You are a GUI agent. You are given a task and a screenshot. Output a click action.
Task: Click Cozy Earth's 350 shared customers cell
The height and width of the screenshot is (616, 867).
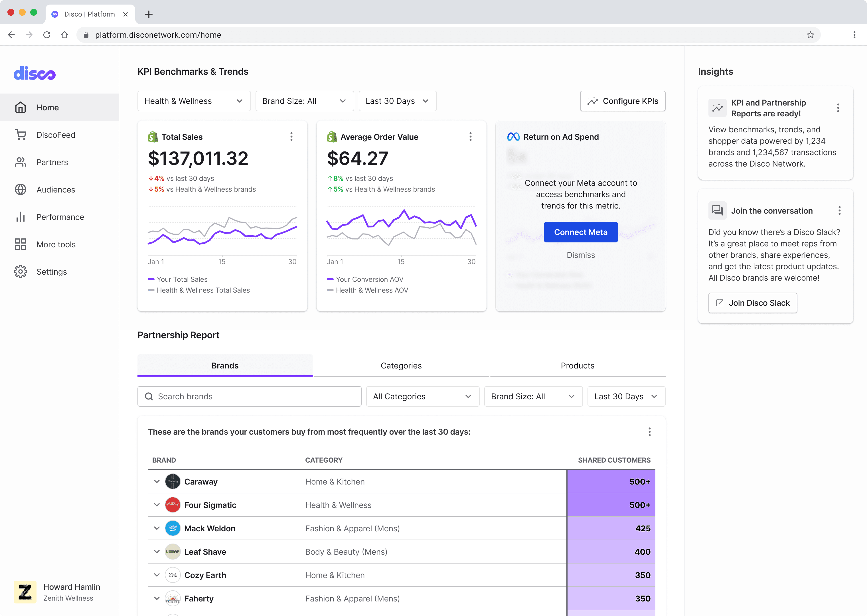point(611,575)
